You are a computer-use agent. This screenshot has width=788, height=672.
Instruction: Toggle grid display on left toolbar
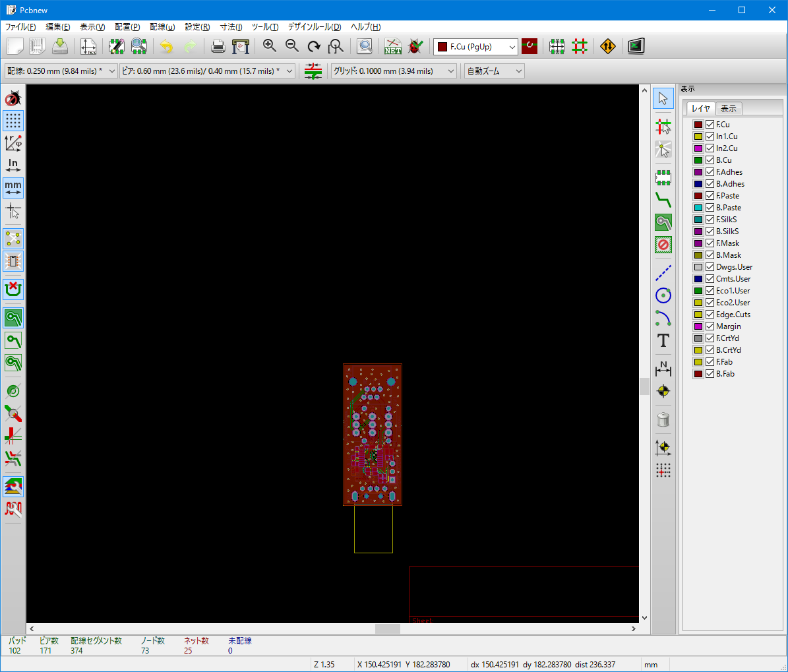[x=13, y=121]
